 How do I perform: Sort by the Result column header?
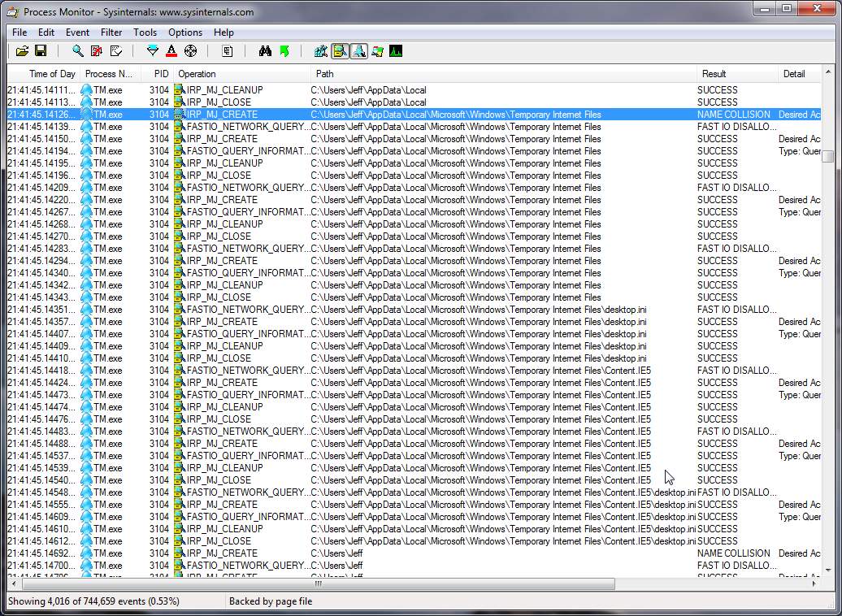coord(737,74)
